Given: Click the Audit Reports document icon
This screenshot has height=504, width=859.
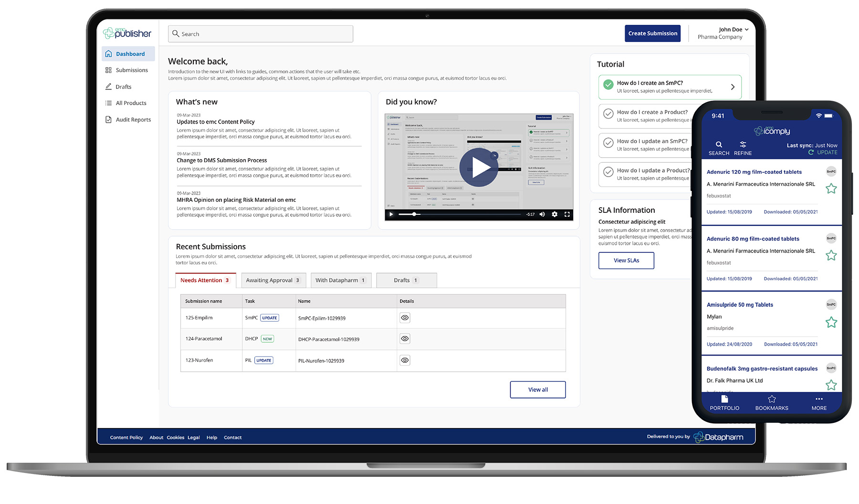Looking at the screenshot, I should coord(108,120).
